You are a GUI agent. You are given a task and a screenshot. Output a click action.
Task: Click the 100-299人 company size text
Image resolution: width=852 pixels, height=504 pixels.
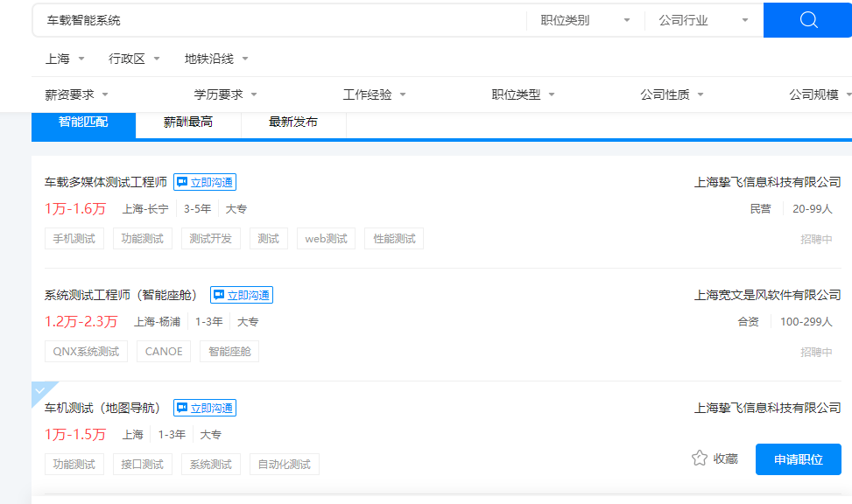(x=806, y=322)
